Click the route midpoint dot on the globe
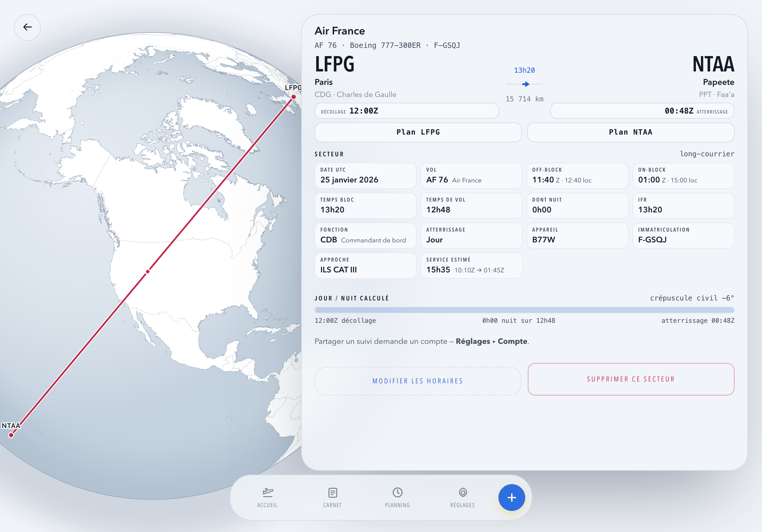The image size is (762, 532). [x=148, y=272]
